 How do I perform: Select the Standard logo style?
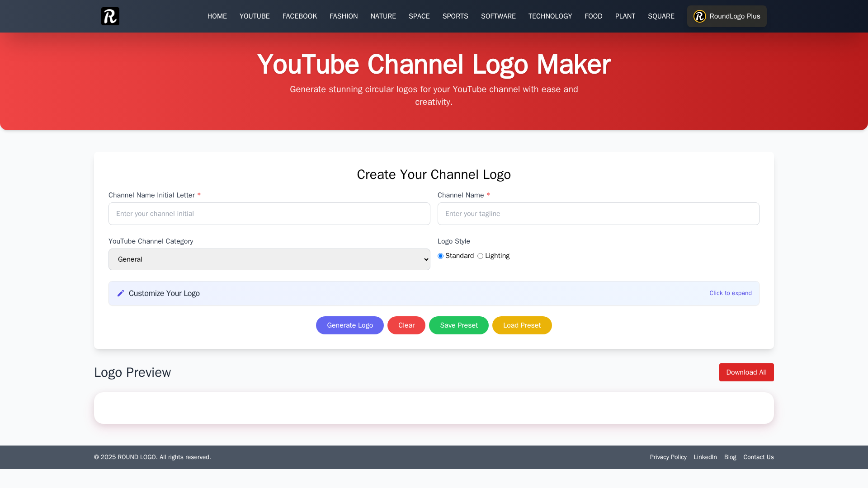[x=440, y=256]
